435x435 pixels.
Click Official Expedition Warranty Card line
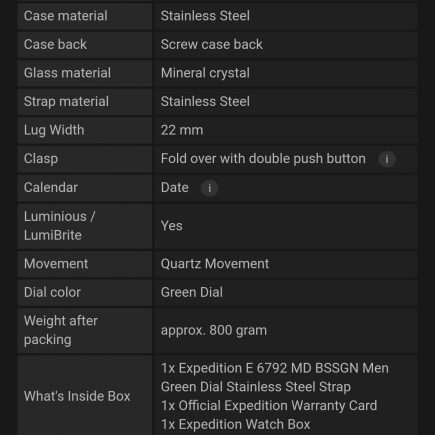click(x=269, y=406)
